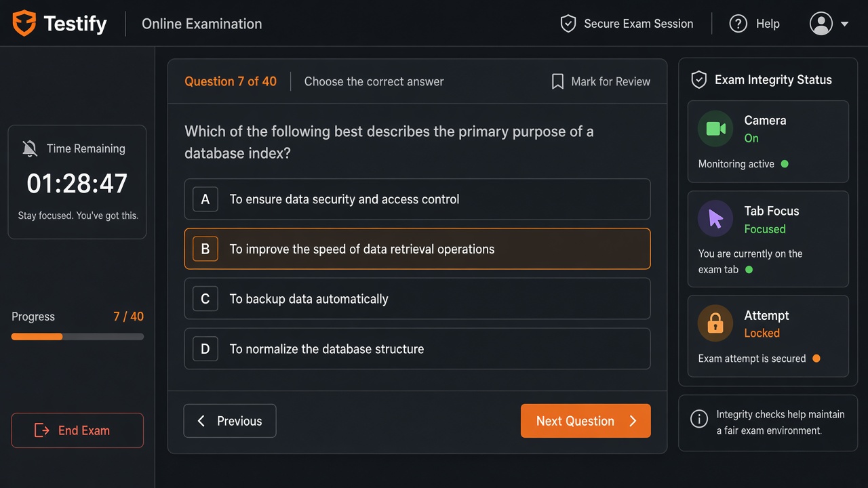Click the Focused status text

765,229
